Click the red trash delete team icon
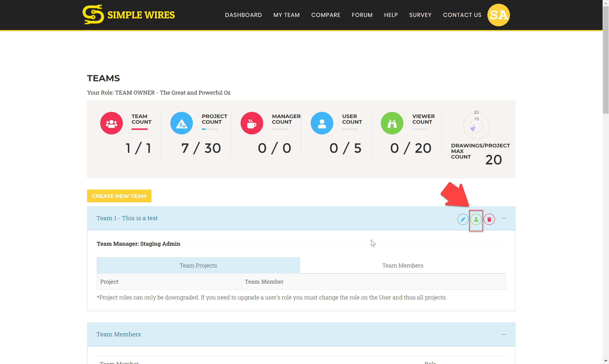This screenshot has height=364, width=609. [489, 219]
